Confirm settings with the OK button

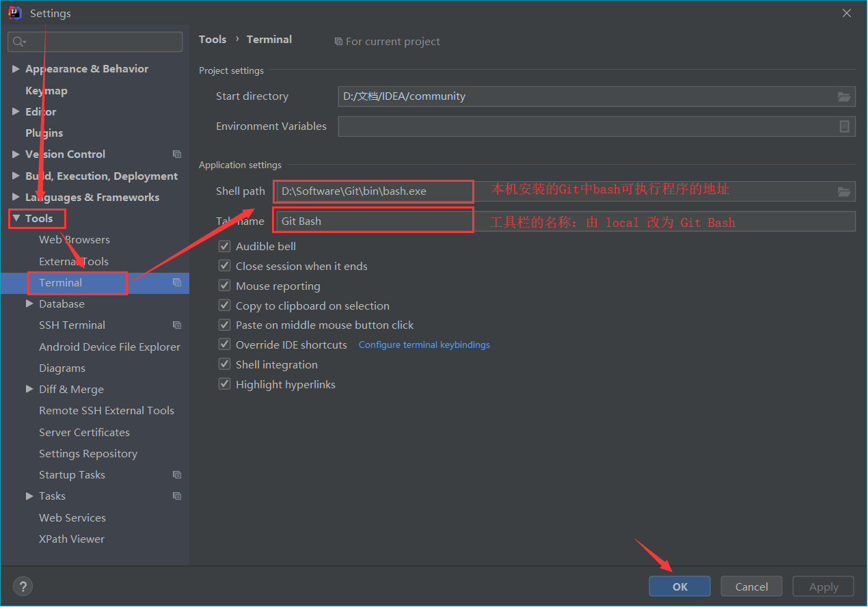pos(679,586)
